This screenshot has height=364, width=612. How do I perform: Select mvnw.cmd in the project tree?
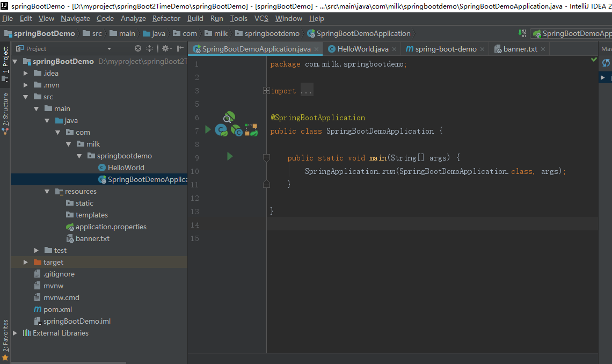[x=61, y=297]
